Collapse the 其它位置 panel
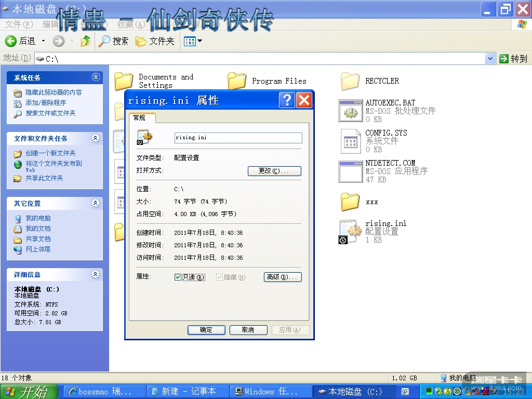532x399 pixels. pyautogui.click(x=96, y=203)
